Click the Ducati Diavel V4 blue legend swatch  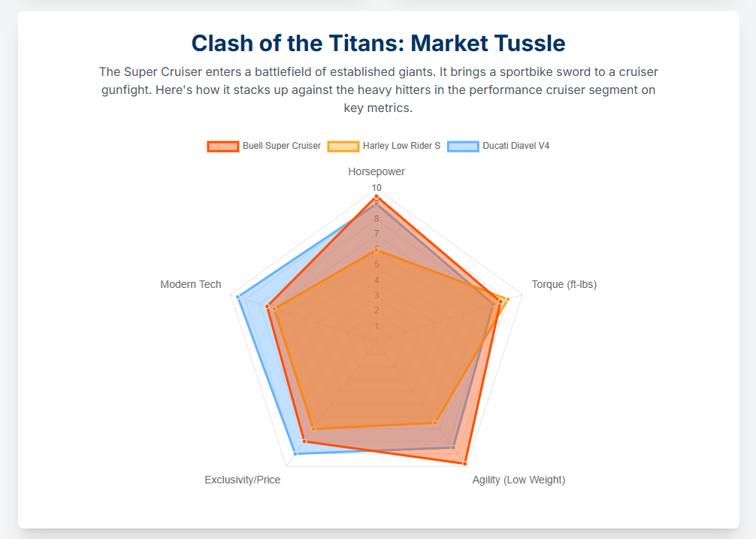pyautogui.click(x=464, y=146)
